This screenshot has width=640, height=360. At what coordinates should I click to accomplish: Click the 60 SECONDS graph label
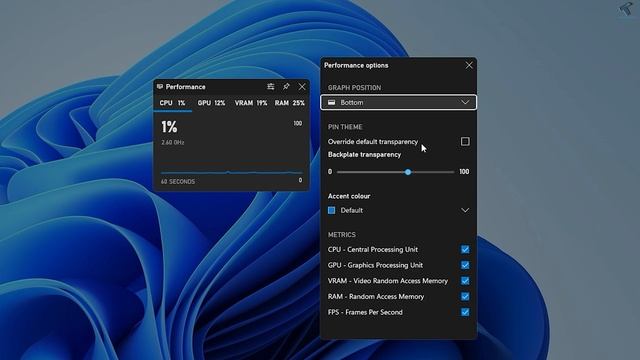click(x=178, y=181)
